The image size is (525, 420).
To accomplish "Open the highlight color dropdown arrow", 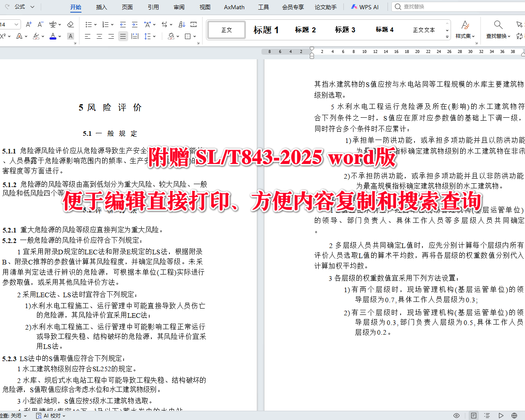I will pos(42,36).
